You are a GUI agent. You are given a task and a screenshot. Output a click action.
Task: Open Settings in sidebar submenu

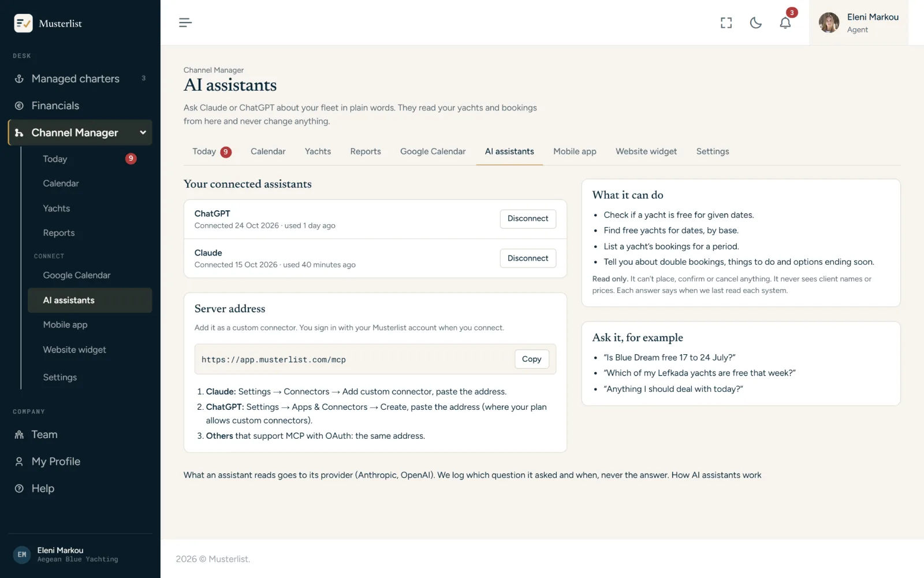(90, 377)
